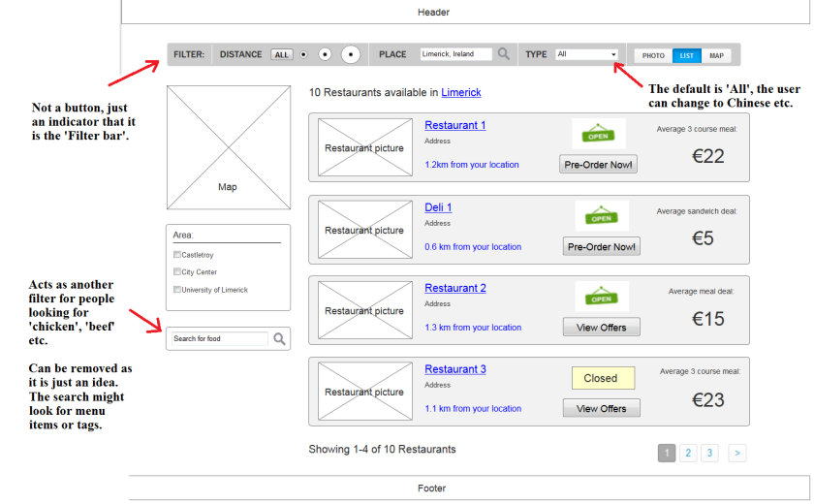
Task: Click the OPEN sign icon for Restaurant 2
Action: (x=602, y=297)
